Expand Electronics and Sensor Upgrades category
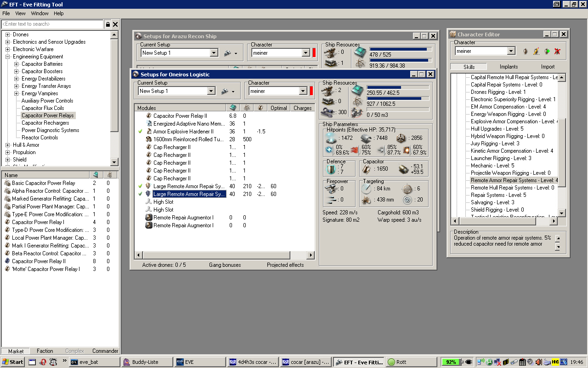 point(7,42)
